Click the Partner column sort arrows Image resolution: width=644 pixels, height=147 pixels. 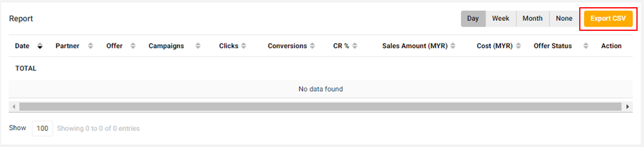pyautogui.click(x=90, y=46)
